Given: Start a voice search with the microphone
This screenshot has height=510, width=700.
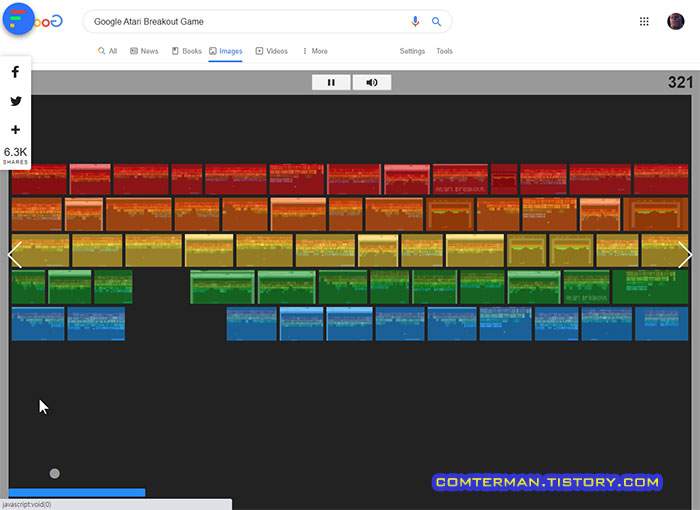Looking at the screenshot, I should 415,21.
